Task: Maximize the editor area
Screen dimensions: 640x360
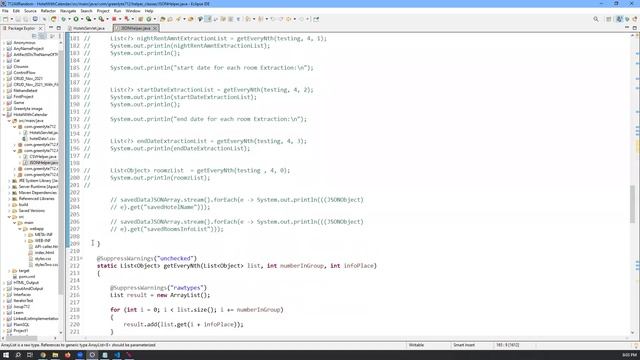Action: pos(635,28)
